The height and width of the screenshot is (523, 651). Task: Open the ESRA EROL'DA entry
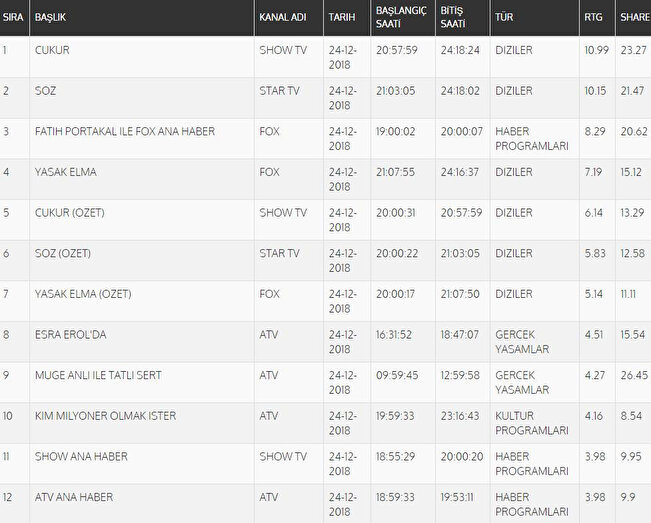[70, 335]
